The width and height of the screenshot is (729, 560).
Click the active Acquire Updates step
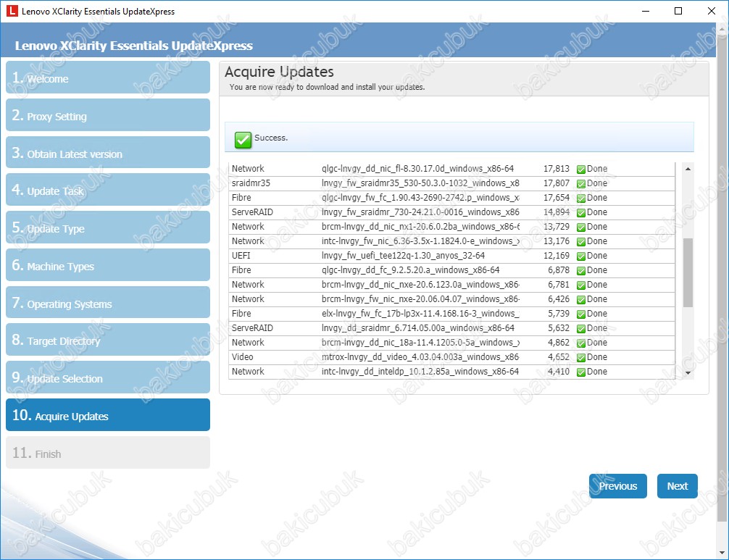pos(108,415)
